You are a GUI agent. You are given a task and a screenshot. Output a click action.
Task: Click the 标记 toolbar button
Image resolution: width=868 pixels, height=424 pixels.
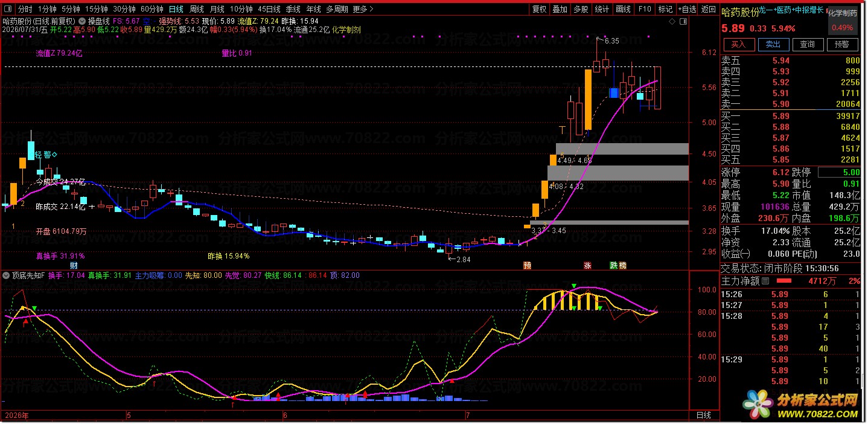[x=665, y=9]
